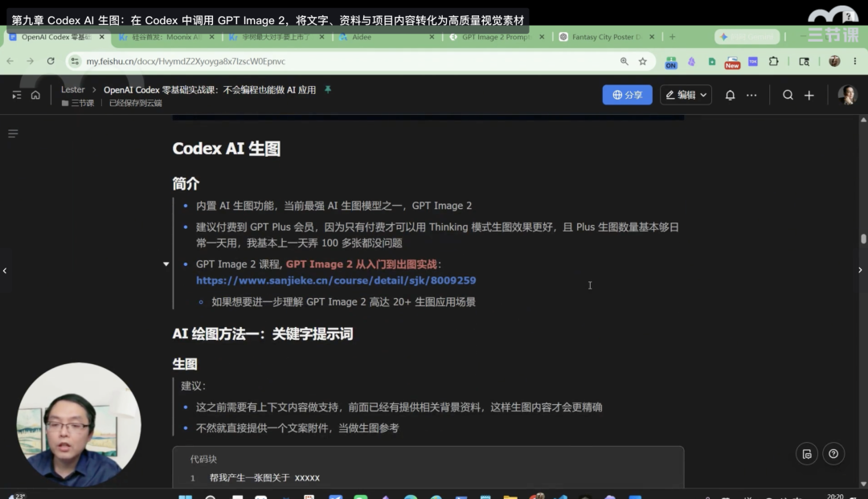Go to Feishu home icon
The width and height of the screenshot is (868, 499).
pos(35,95)
